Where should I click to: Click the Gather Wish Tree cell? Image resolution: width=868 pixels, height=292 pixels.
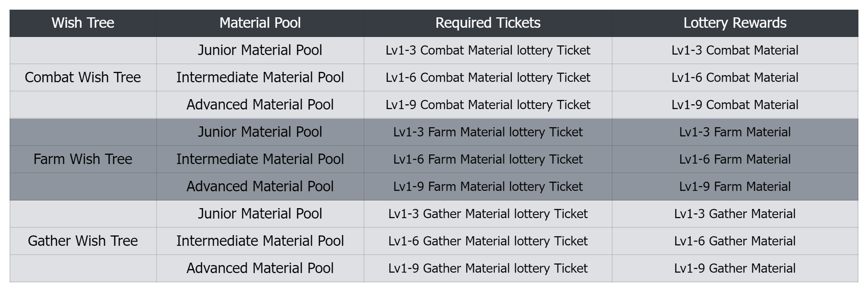(83, 241)
